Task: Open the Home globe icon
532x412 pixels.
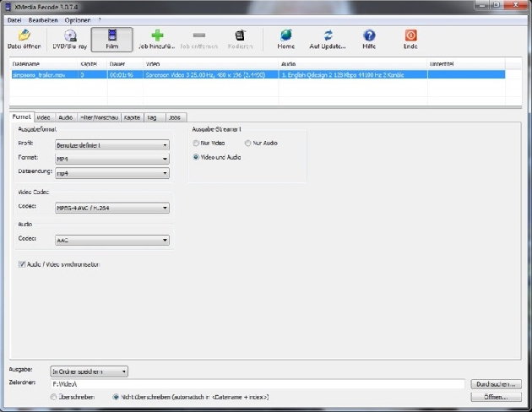Action: coord(286,35)
